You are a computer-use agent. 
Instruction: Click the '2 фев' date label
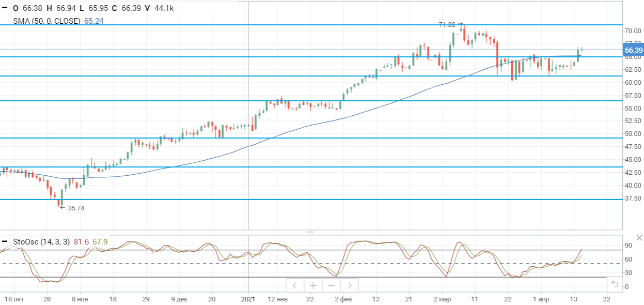point(342,299)
